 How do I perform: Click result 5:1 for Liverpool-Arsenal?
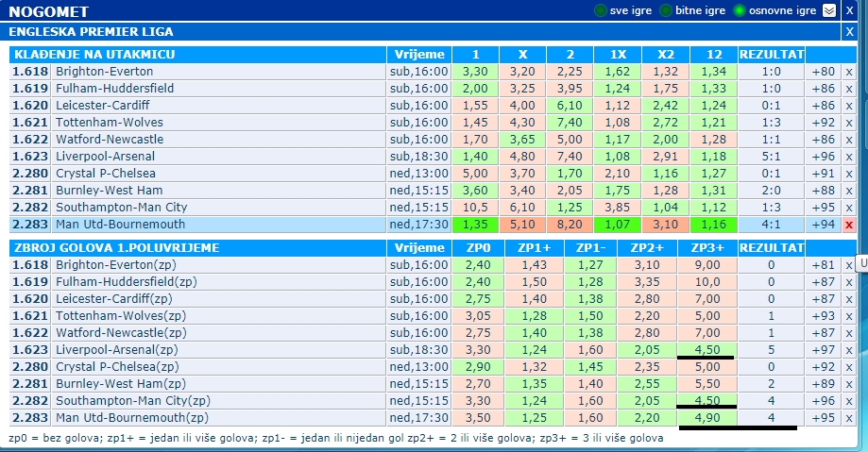tap(771, 157)
